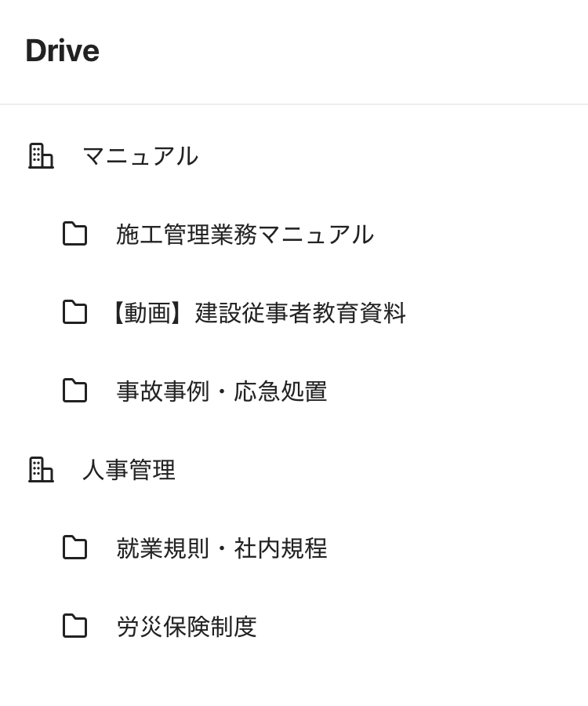Open the 事故事例・応急処置 folder name
588x706 pixels.
pyautogui.click(x=221, y=391)
